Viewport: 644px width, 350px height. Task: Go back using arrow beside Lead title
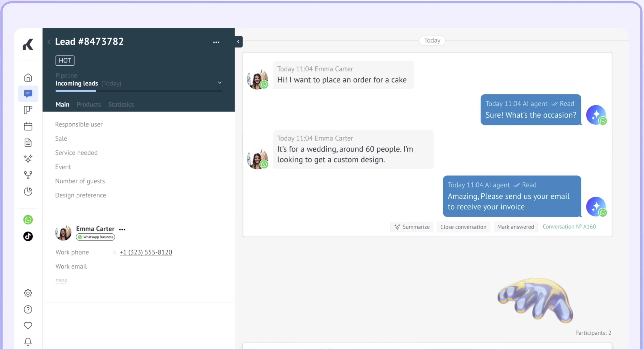click(x=49, y=42)
